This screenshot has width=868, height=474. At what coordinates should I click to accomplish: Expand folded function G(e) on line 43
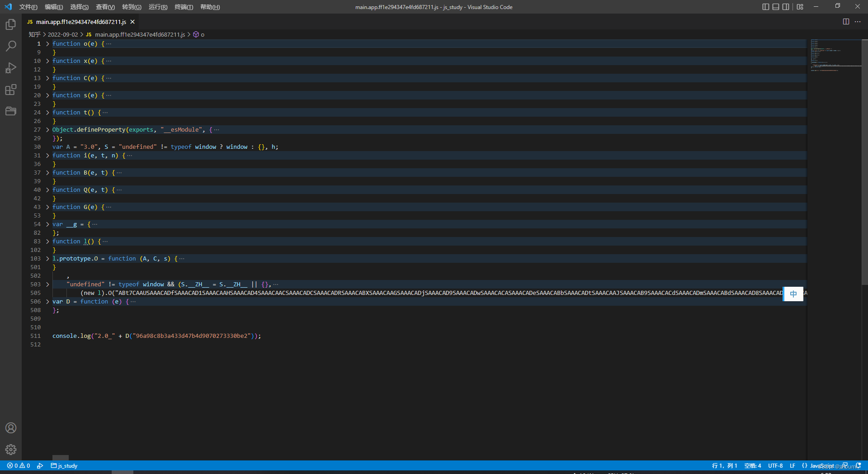tap(47, 207)
